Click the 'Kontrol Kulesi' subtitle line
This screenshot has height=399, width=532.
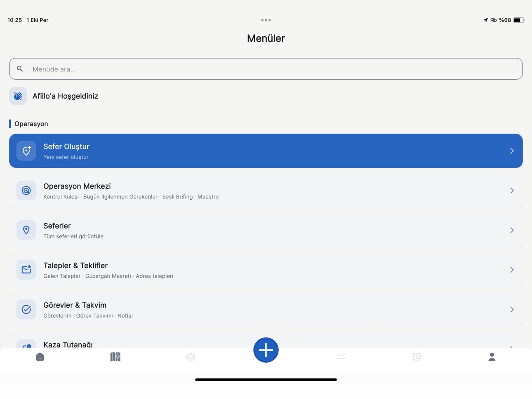pos(131,197)
